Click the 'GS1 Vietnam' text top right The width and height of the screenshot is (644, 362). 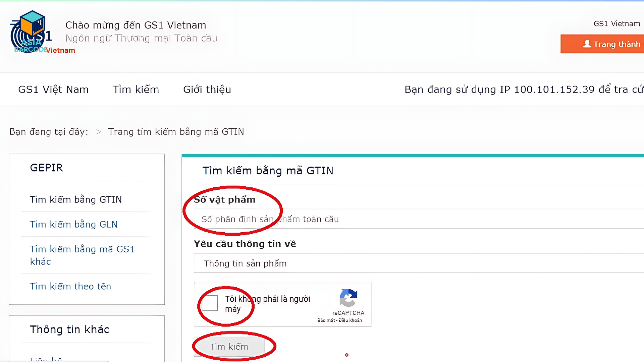[616, 23]
